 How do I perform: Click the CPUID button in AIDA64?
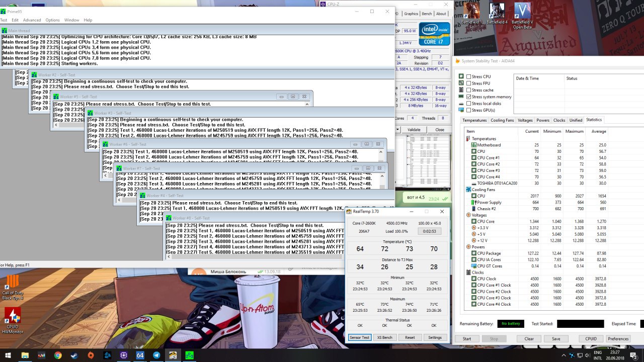[591, 339]
